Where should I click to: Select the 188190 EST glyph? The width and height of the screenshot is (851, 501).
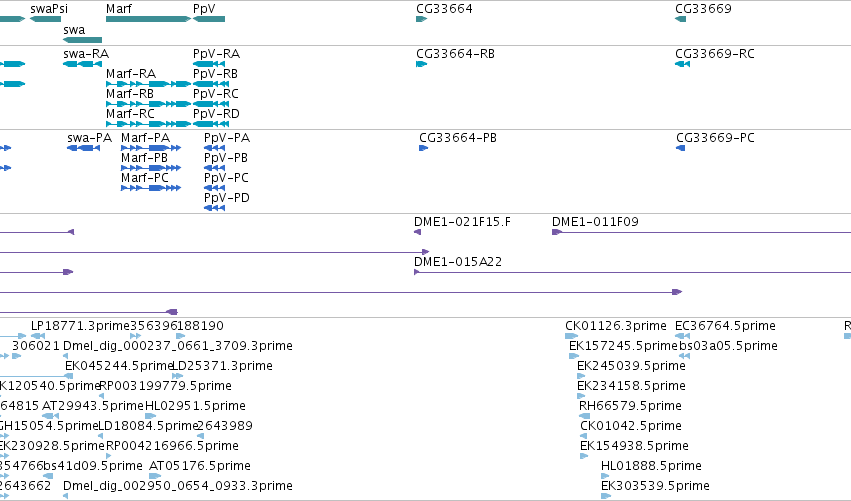181,337
